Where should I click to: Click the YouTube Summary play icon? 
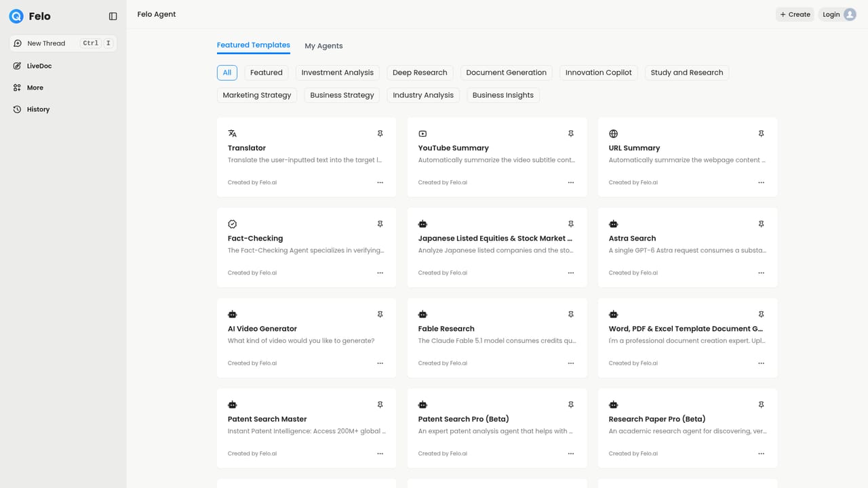[x=423, y=134]
